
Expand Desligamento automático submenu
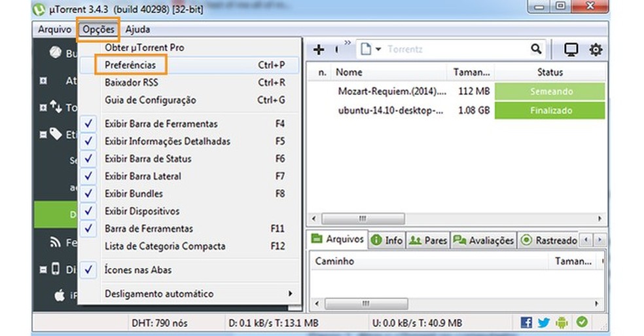point(190,293)
